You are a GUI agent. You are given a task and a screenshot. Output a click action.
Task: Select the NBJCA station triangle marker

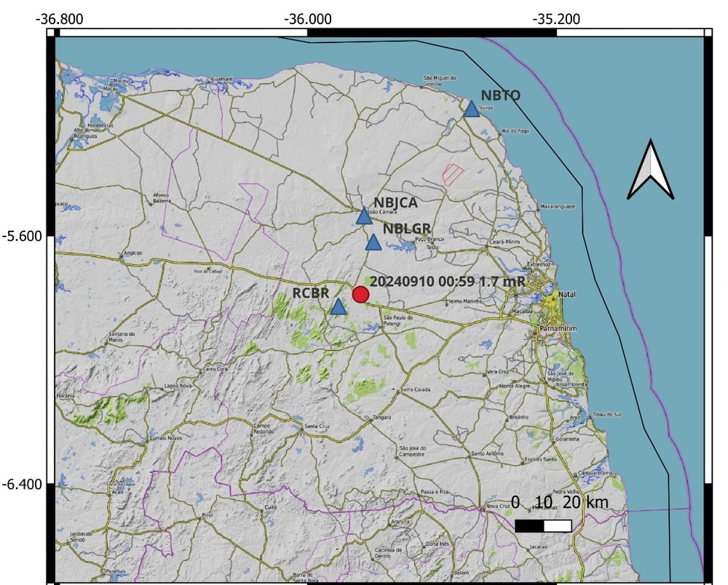click(x=364, y=215)
